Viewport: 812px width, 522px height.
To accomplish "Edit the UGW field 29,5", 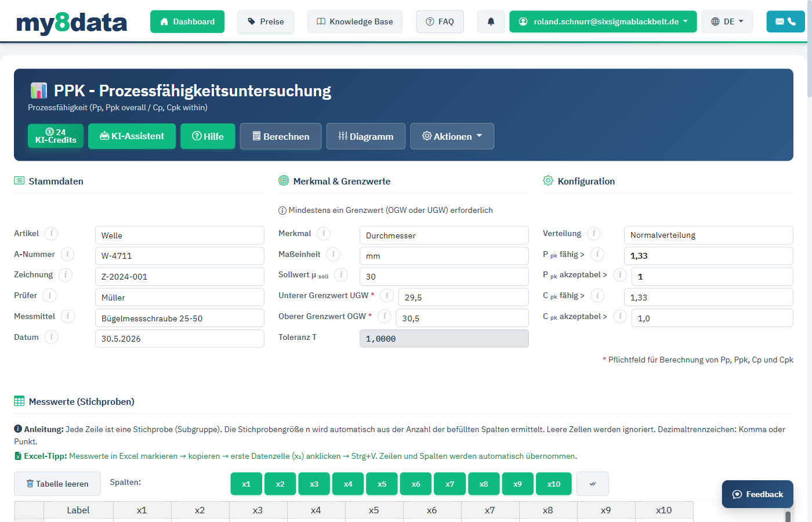I will click(463, 298).
